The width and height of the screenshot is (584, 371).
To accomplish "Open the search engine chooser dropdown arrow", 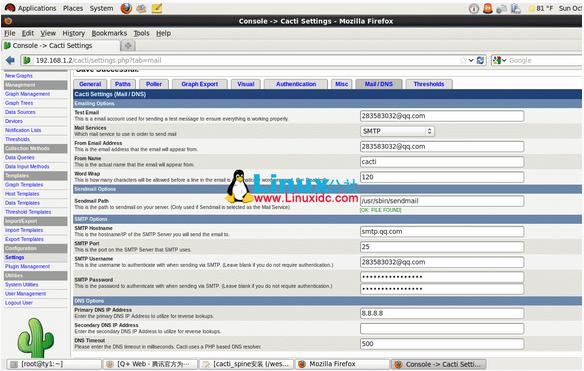I will point(504,60).
